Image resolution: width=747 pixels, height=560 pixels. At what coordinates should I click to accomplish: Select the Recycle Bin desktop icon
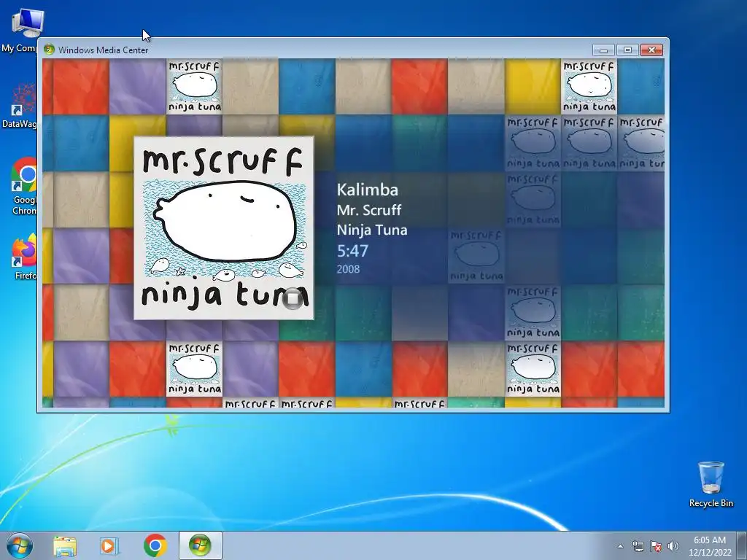pyautogui.click(x=711, y=484)
